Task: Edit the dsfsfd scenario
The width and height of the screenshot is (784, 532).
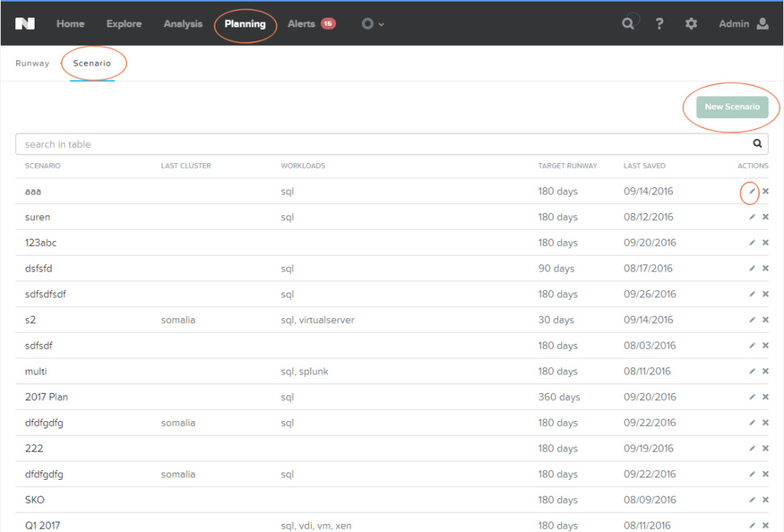Action: pos(752,268)
